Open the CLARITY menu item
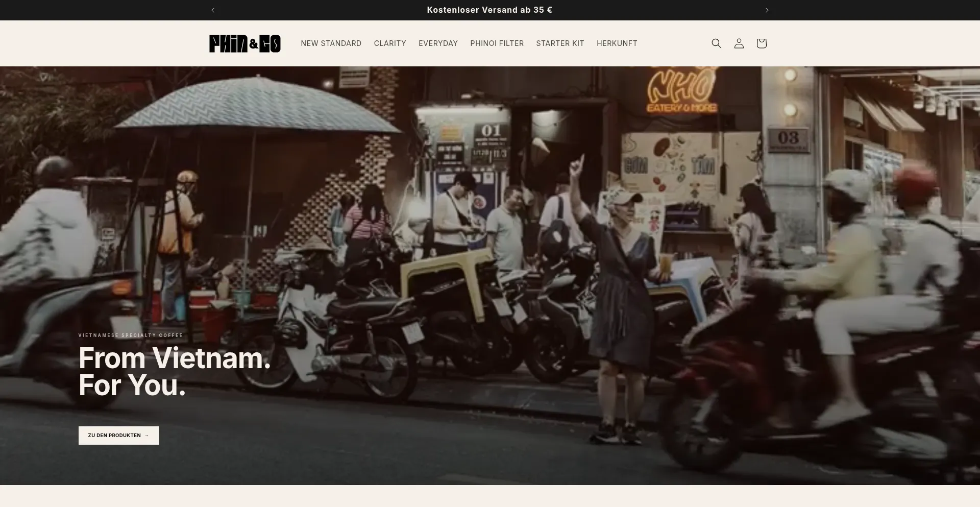The image size is (980, 507). point(390,43)
